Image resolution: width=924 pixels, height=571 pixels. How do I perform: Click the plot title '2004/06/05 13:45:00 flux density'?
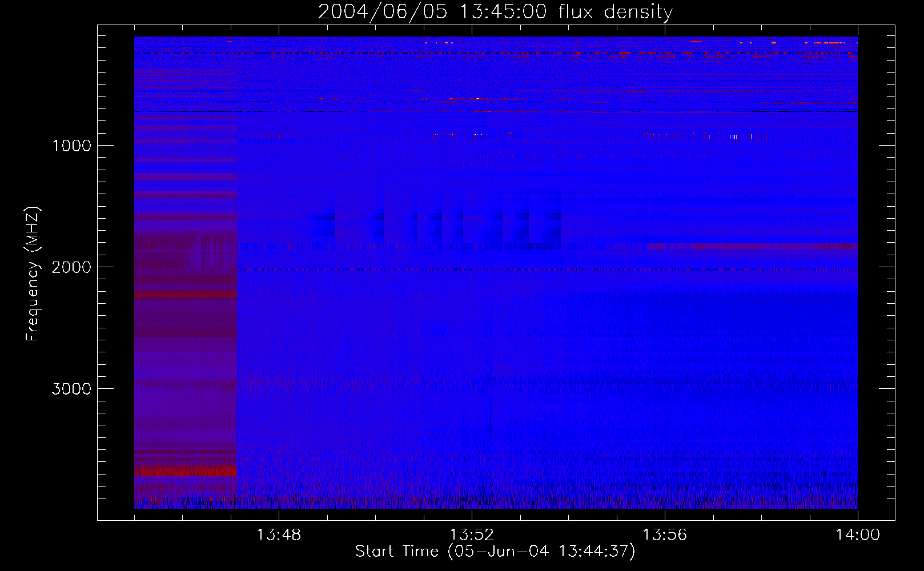click(x=495, y=12)
